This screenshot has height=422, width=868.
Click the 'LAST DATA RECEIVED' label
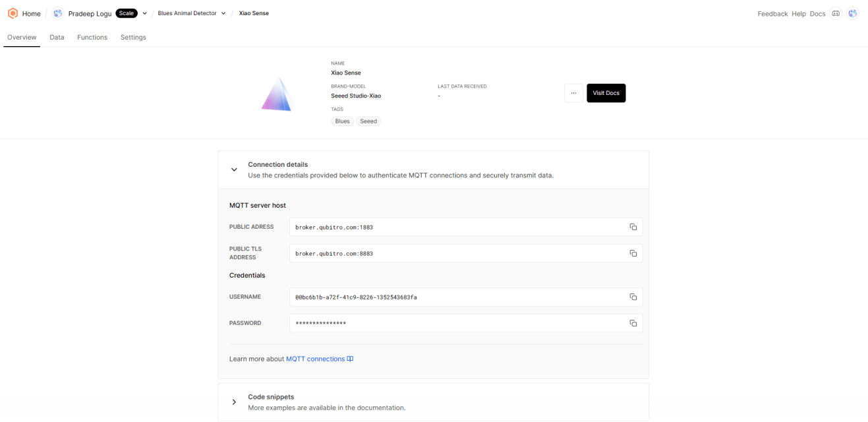click(462, 86)
